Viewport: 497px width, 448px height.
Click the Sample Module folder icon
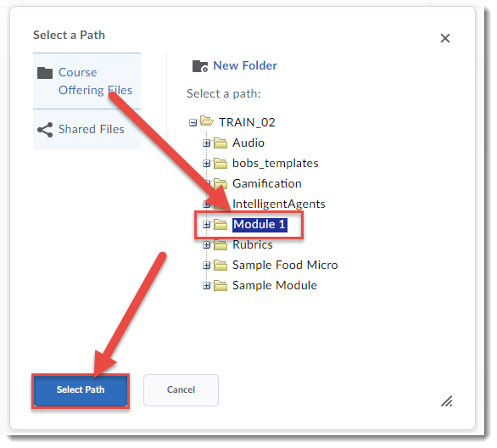click(x=221, y=285)
